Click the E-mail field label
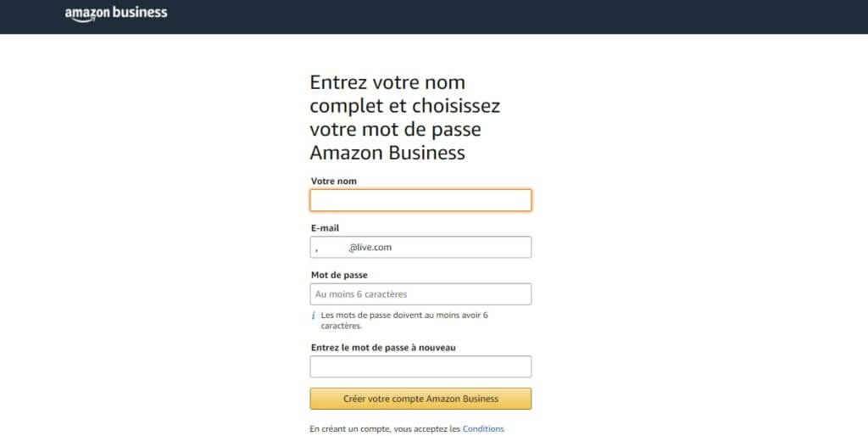This screenshot has width=868, height=436. [x=325, y=228]
